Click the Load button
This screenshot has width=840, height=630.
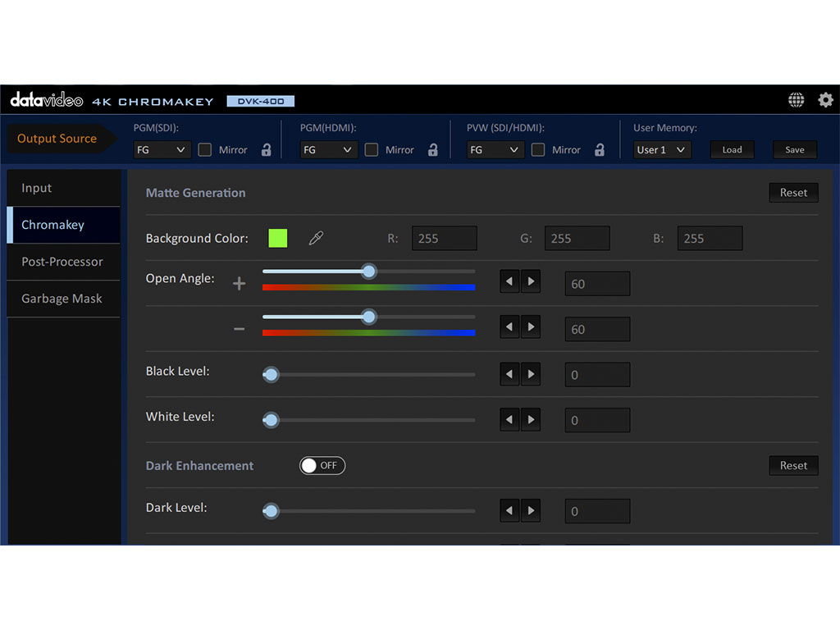coord(732,150)
